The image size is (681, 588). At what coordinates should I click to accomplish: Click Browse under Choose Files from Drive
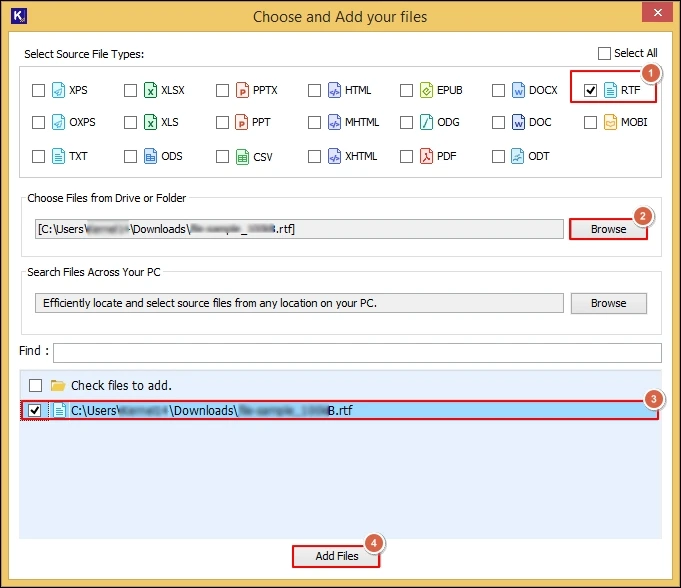coord(608,229)
